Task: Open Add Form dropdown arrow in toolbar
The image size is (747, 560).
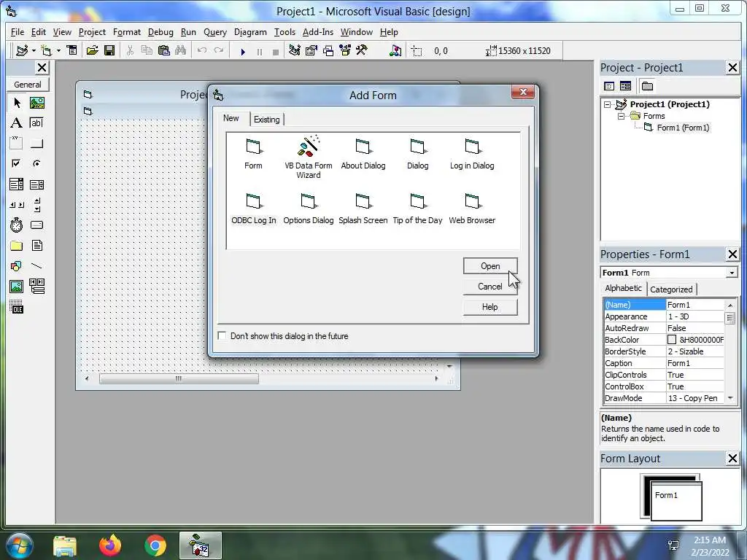Action: [58, 50]
